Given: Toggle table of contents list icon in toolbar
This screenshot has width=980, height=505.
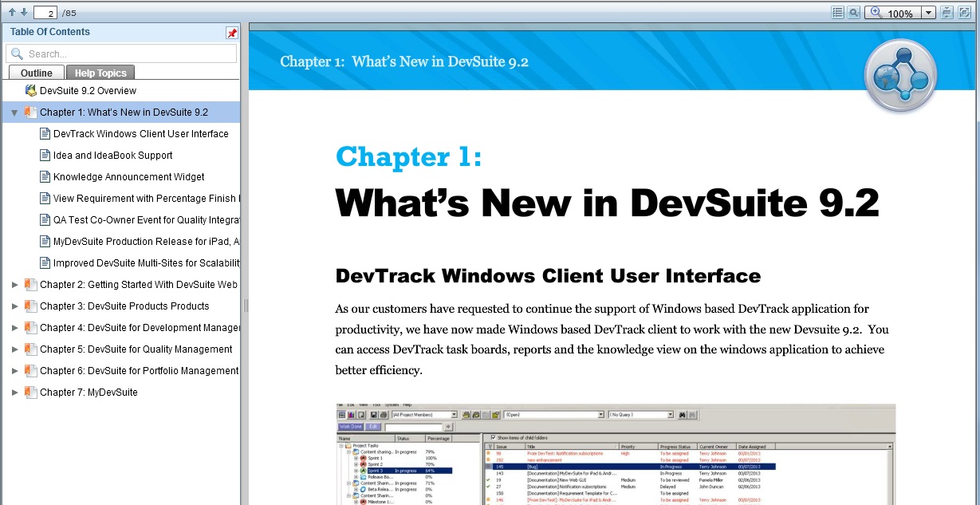Looking at the screenshot, I should [837, 12].
